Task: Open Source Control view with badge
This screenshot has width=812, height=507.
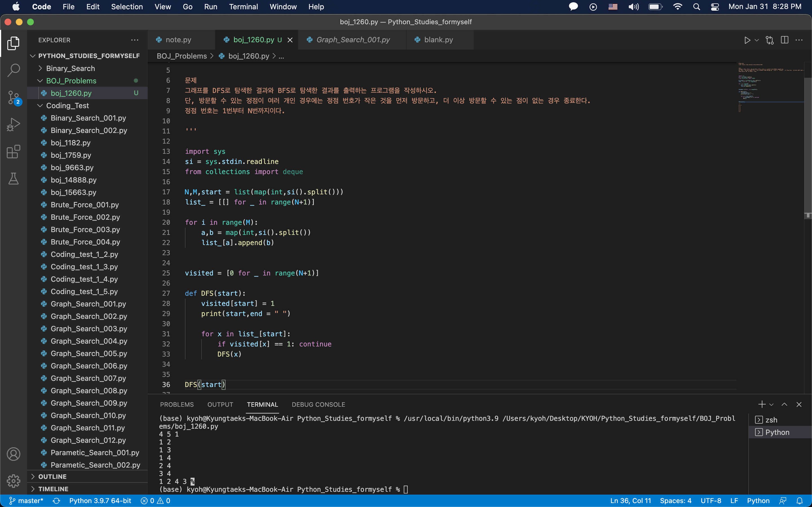Action: [14, 97]
